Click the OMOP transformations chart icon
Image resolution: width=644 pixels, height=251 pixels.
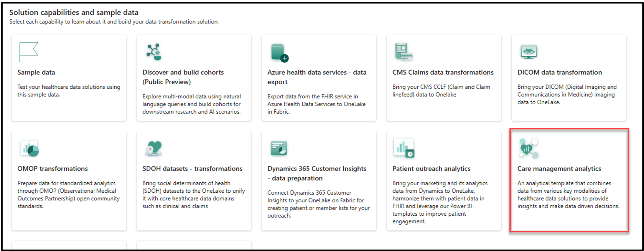pos(30,148)
